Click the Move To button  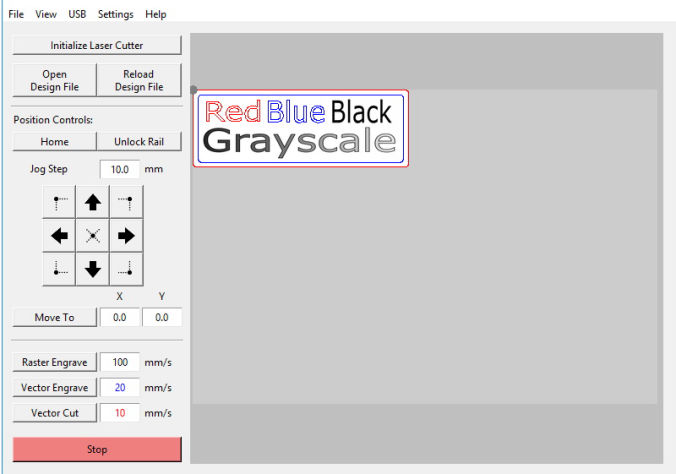pyautogui.click(x=54, y=317)
